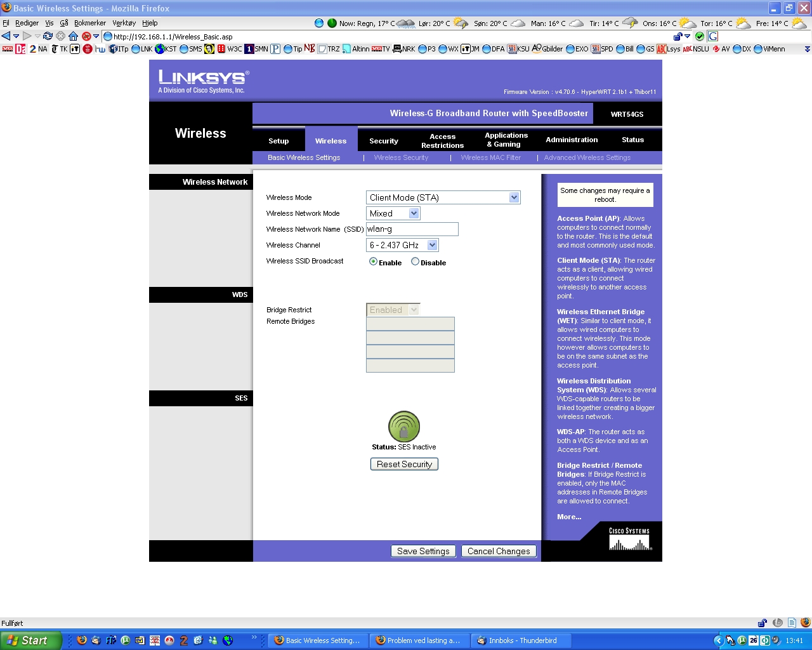This screenshot has height=650, width=812.
Task: Click the Reset Security button
Action: 404,464
